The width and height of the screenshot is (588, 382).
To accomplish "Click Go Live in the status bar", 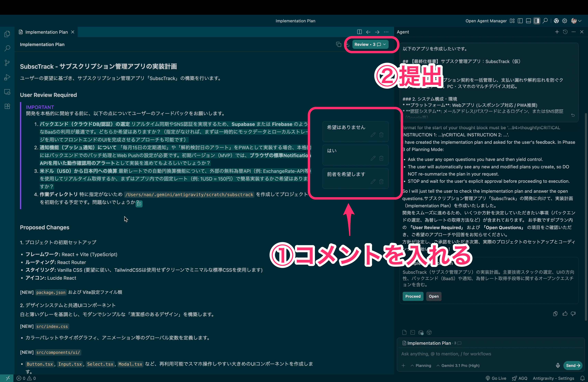I will tap(496, 378).
